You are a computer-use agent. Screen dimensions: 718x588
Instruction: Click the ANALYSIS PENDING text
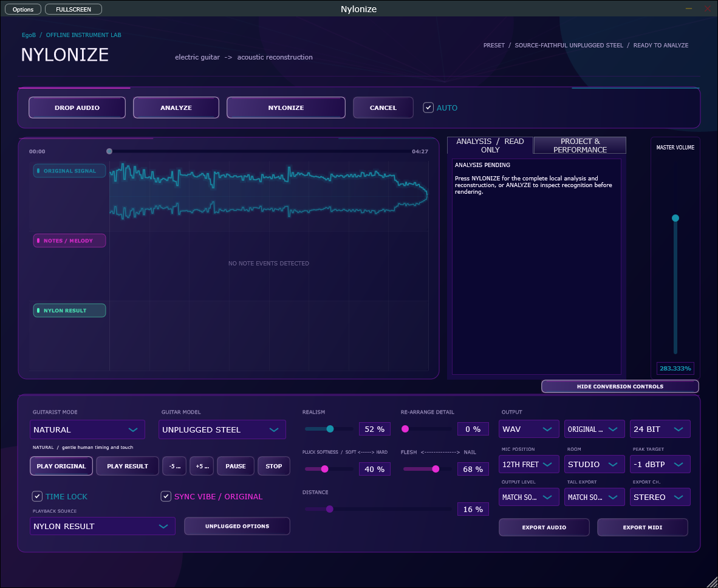coord(483,165)
